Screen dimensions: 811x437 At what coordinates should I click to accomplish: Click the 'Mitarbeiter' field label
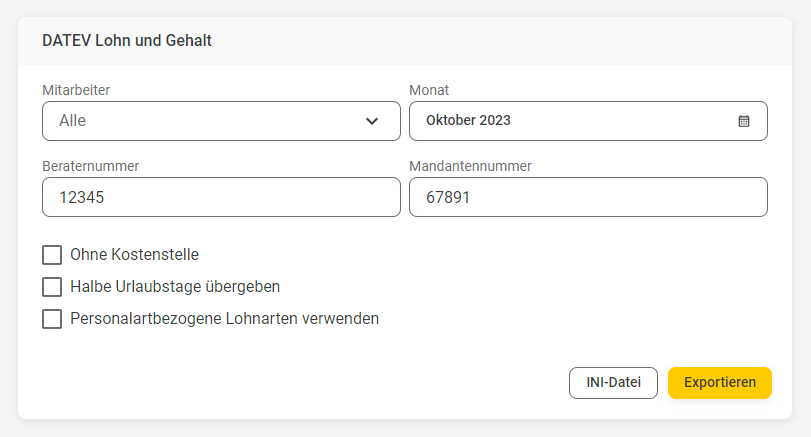(x=76, y=90)
